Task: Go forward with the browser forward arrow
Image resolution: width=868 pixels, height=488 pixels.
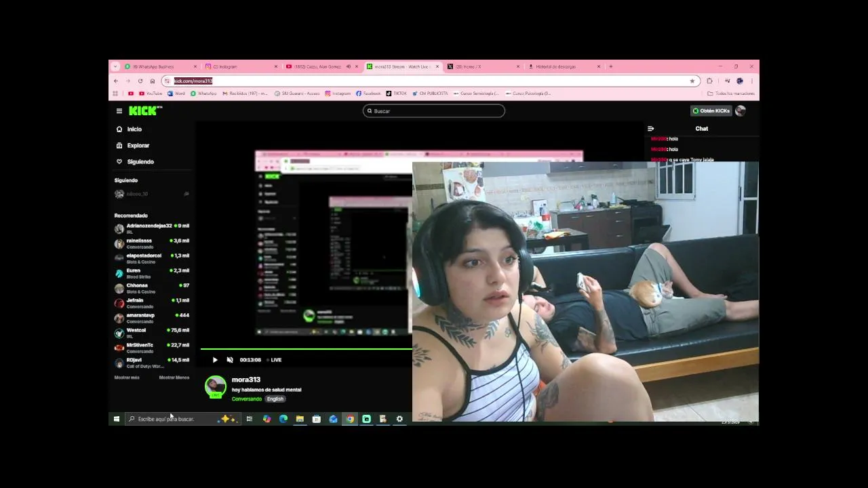Action: pos(127,81)
